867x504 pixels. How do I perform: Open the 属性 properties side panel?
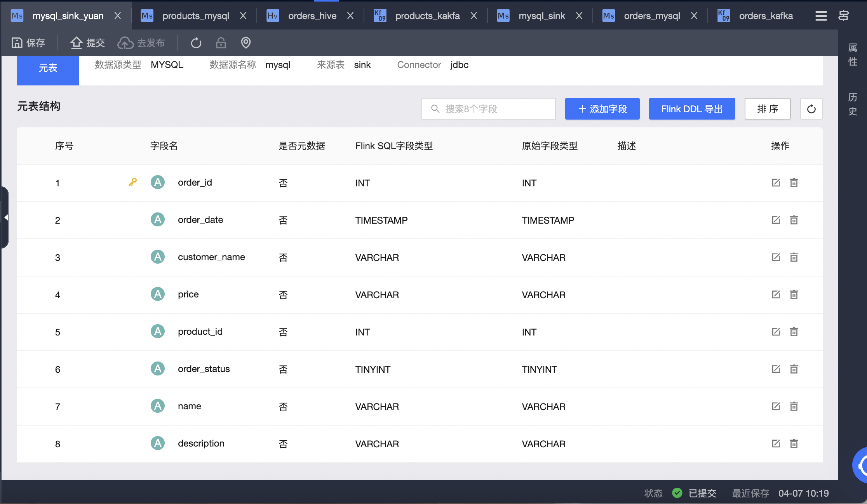click(x=853, y=55)
